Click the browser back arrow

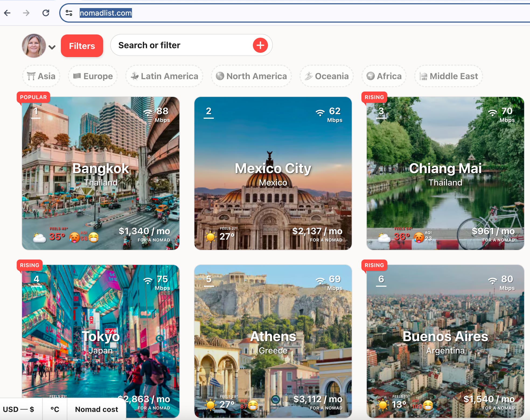click(7, 13)
